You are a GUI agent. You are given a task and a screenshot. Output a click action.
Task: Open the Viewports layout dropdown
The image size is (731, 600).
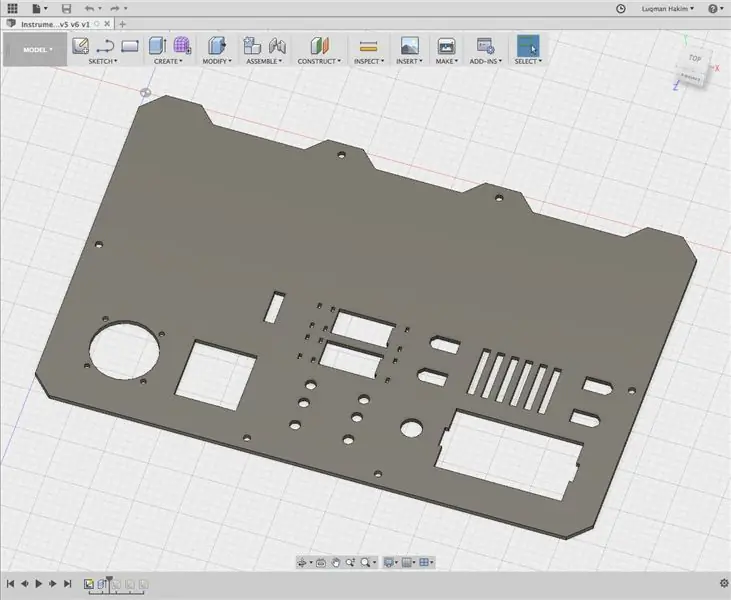point(427,563)
